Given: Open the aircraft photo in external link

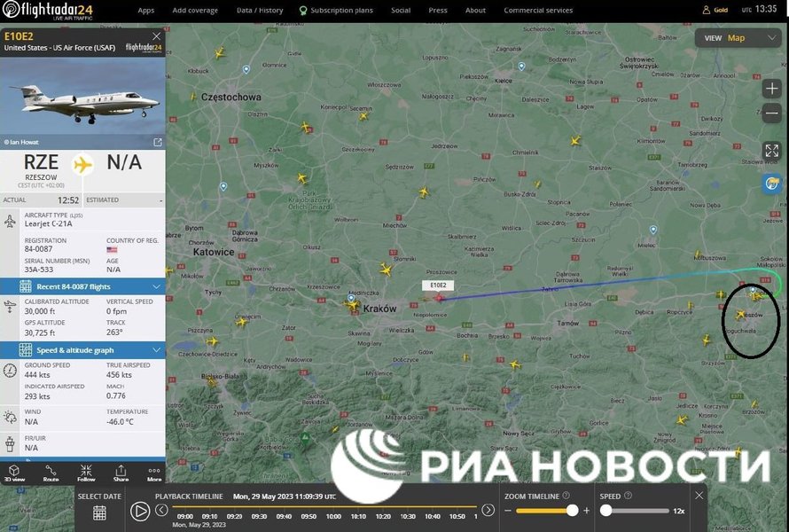Looking at the screenshot, I should tap(158, 142).
